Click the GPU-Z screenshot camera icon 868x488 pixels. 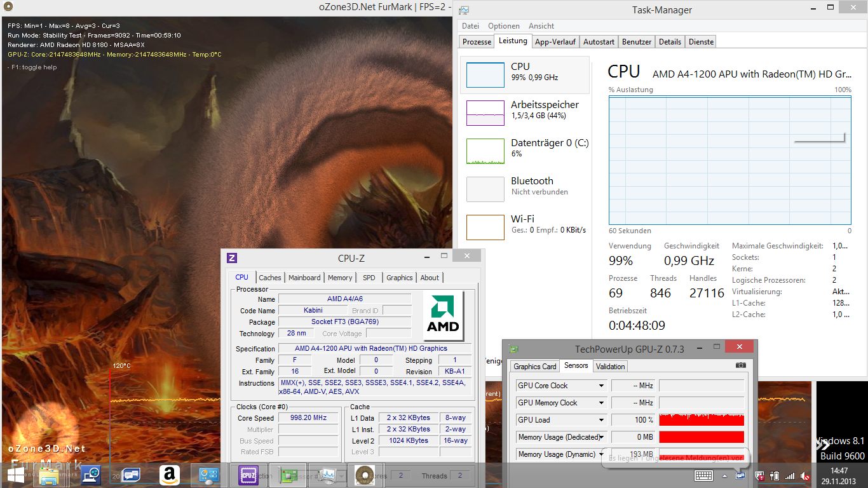click(740, 365)
